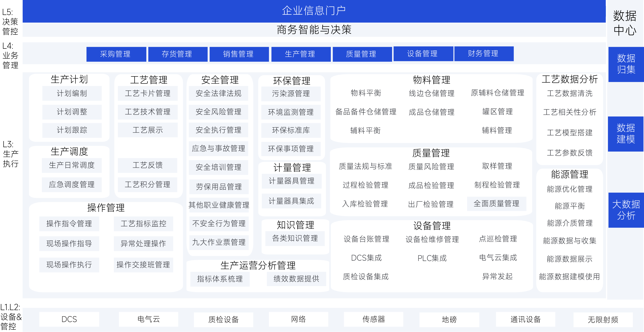Screen dimensions: 644x332
Task: Click 计划编制 under 生产计划
Action: [72, 93]
